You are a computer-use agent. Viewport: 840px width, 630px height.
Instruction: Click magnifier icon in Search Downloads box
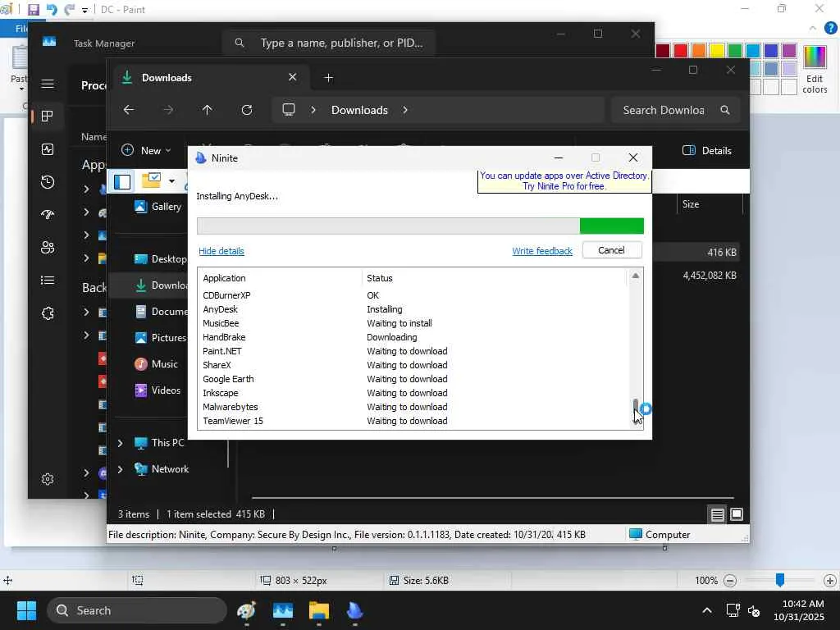click(x=725, y=110)
